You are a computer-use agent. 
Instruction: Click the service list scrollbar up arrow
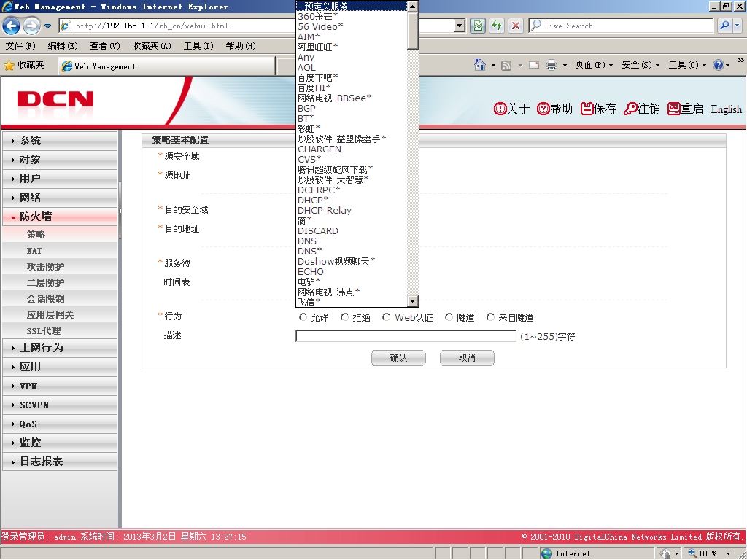413,6
